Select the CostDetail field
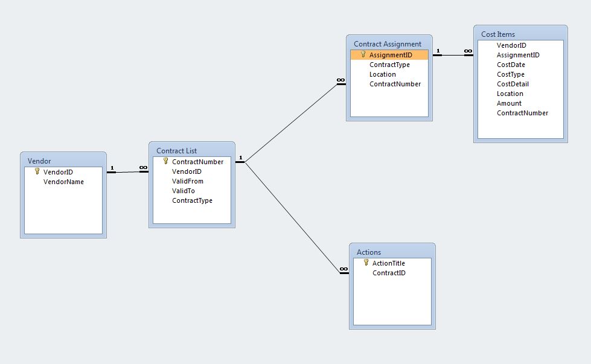 (513, 84)
